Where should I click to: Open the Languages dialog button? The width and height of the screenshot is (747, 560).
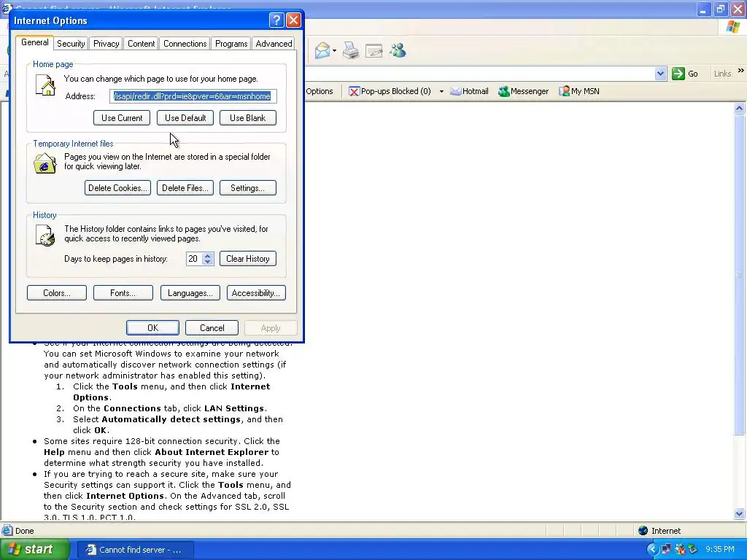click(190, 293)
